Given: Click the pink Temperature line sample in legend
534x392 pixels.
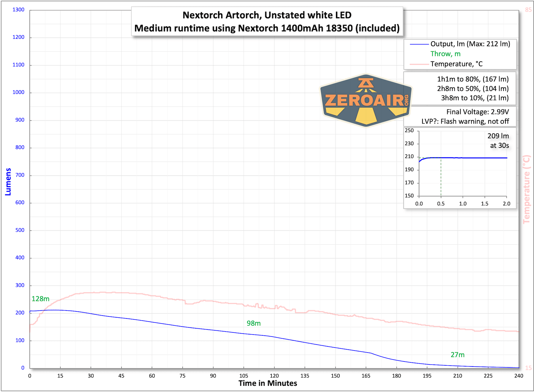Looking at the screenshot, I should pyautogui.click(x=419, y=64).
